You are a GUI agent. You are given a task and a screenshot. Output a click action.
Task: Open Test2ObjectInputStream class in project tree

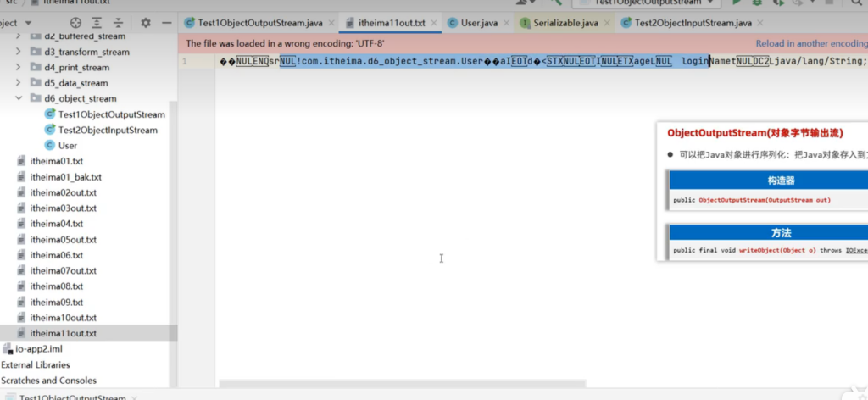pyautogui.click(x=107, y=130)
